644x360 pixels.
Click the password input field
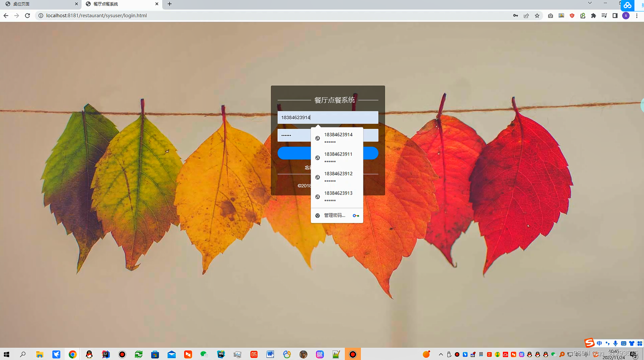293,135
